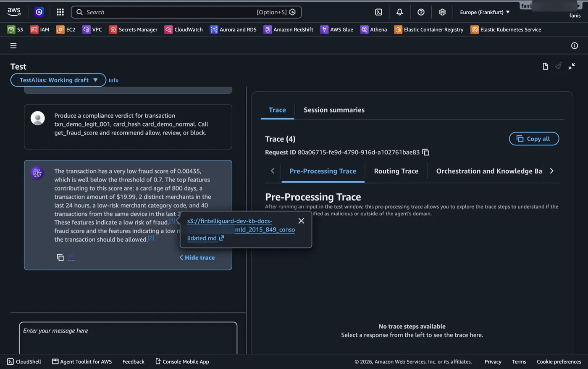Open the AWS Glue shortcut
The image size is (588, 369).
pos(337,29)
